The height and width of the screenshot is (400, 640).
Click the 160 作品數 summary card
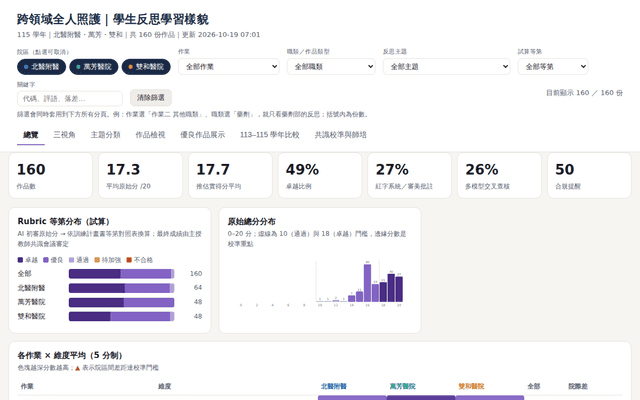tap(51, 176)
